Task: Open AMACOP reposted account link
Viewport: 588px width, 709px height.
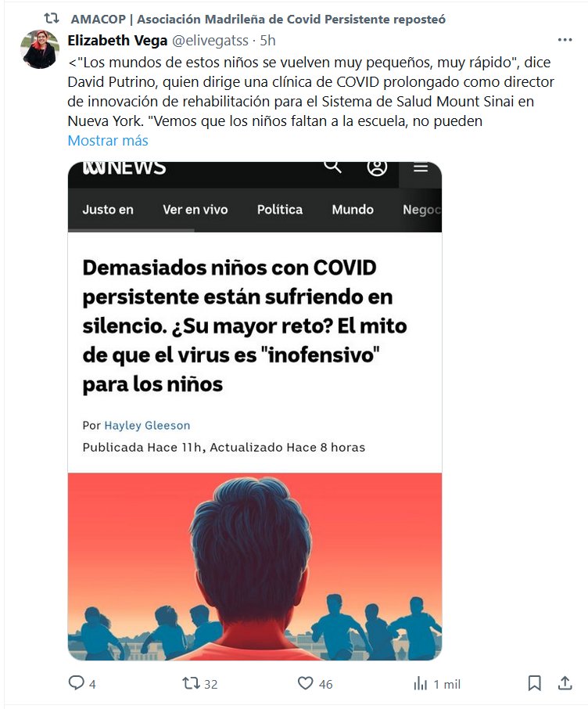Action: click(x=258, y=19)
